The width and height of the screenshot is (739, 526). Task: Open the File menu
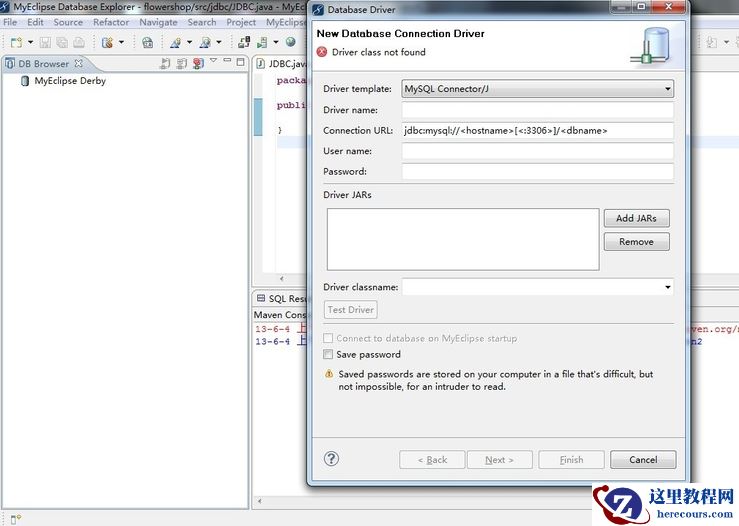point(10,22)
